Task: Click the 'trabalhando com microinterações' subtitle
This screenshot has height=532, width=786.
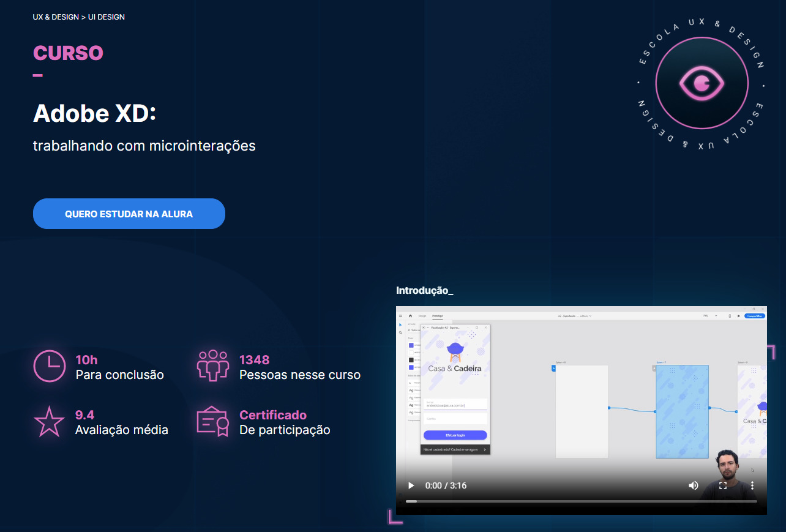Action: point(144,146)
